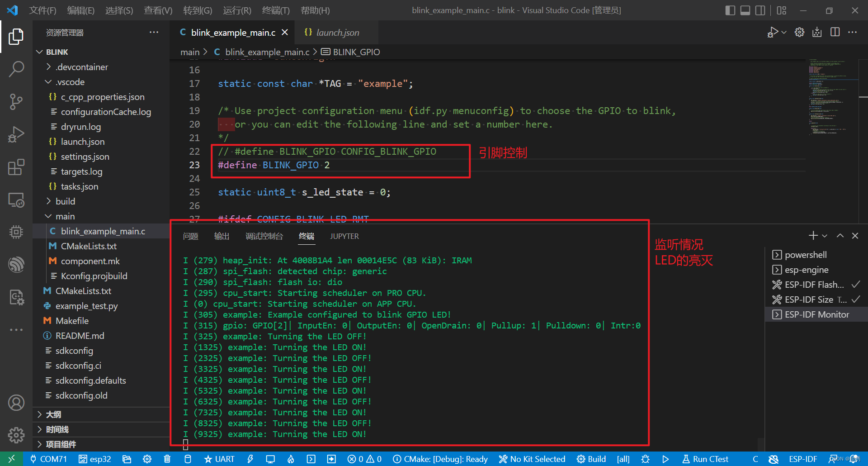
Task: Open the Run and Debug view
Action: tap(16, 134)
